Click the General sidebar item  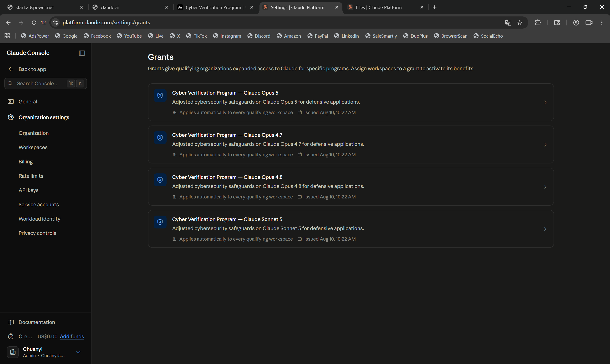pyautogui.click(x=28, y=101)
